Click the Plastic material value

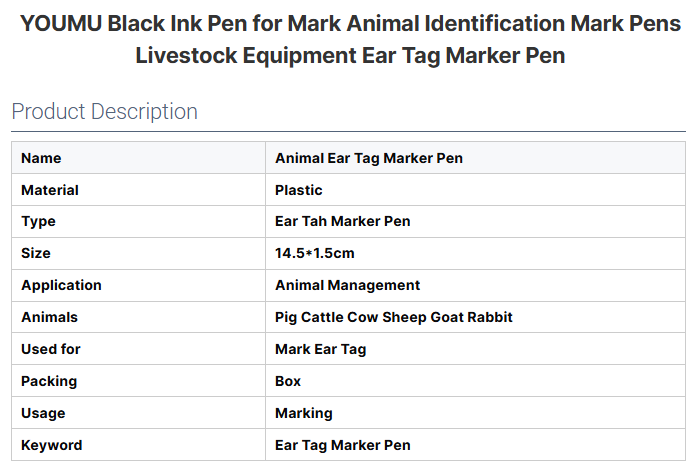pos(299,190)
